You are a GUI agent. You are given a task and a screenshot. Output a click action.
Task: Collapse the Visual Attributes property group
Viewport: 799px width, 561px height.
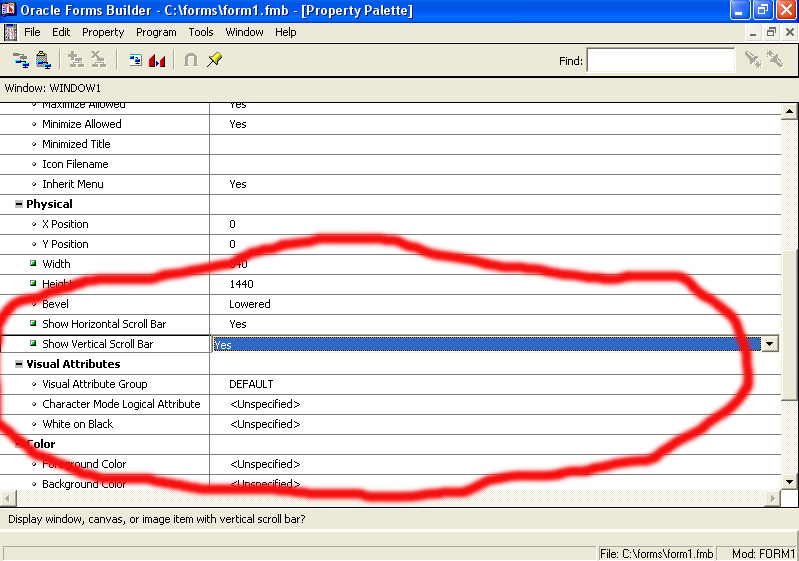pos(19,364)
